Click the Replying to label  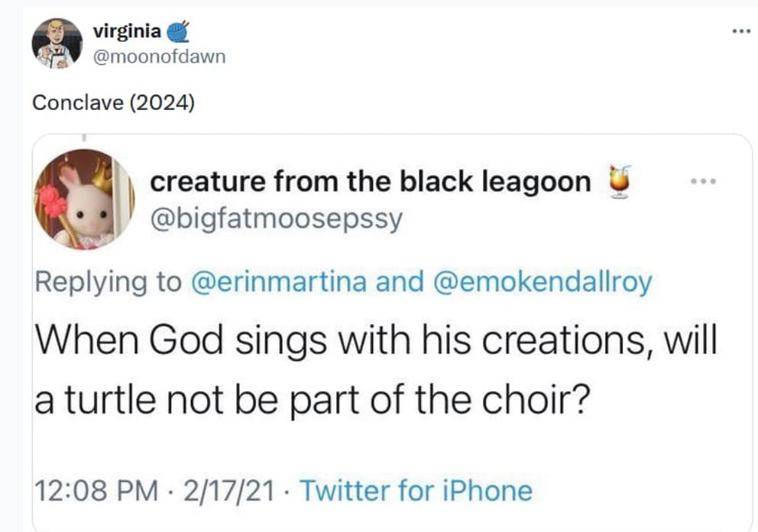107,282
